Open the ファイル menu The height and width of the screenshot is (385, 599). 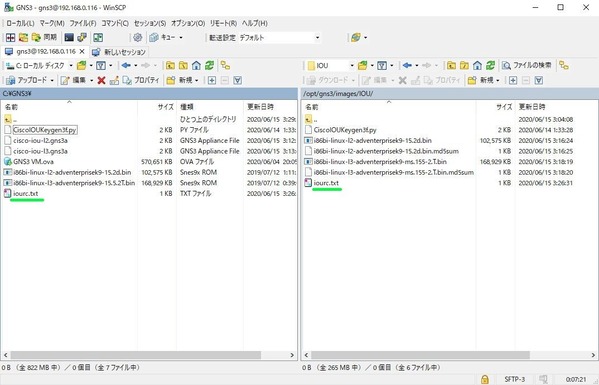83,23
